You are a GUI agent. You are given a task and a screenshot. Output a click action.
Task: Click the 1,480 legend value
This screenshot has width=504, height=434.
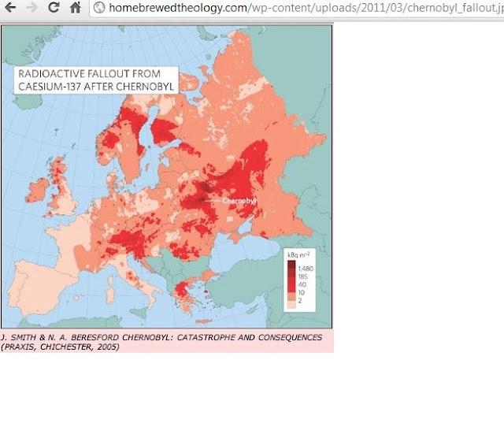(306, 269)
